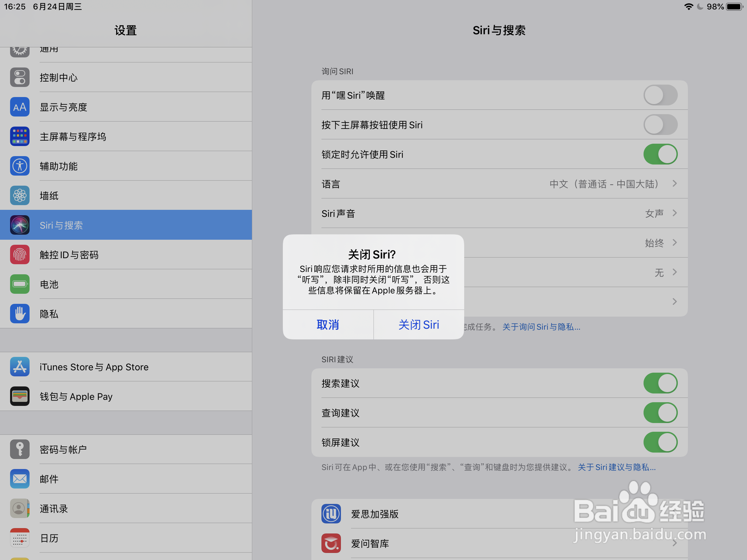Image resolution: width=747 pixels, height=560 pixels.
Task: Open 语言 chevron for 中文普通话
Action: [674, 183]
